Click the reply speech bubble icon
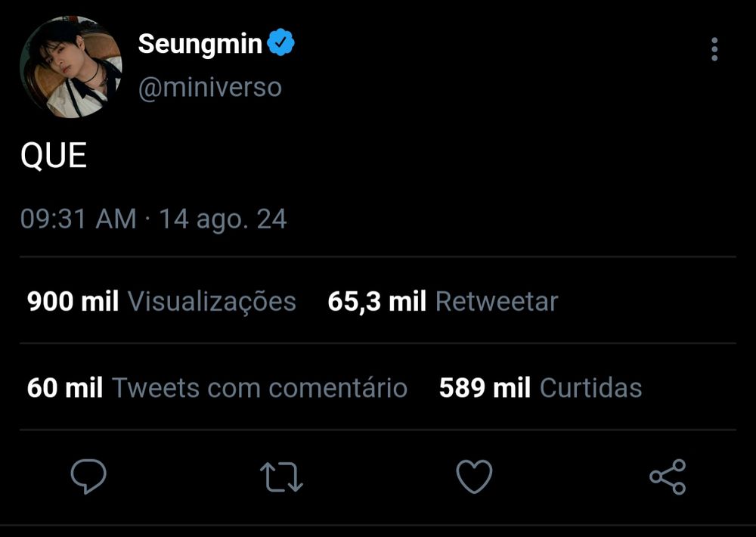 [88, 476]
